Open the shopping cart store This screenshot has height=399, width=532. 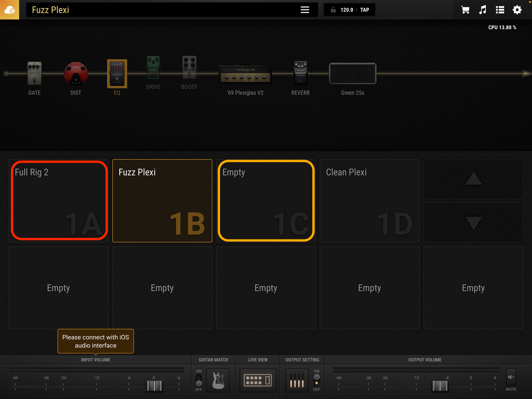point(465,10)
